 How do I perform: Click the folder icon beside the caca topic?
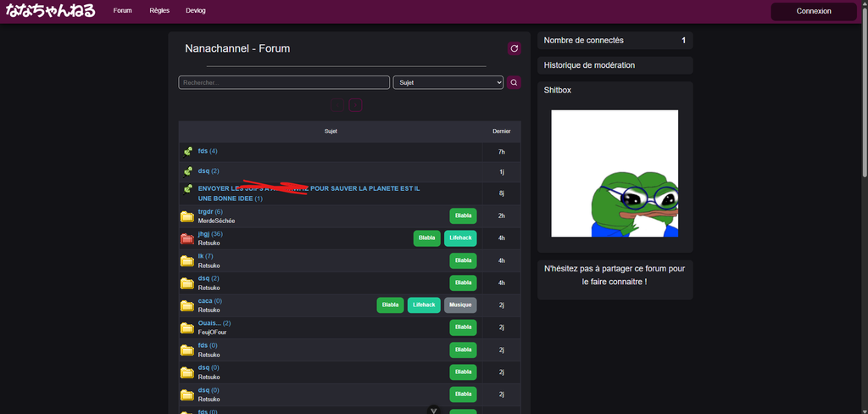[187, 305]
